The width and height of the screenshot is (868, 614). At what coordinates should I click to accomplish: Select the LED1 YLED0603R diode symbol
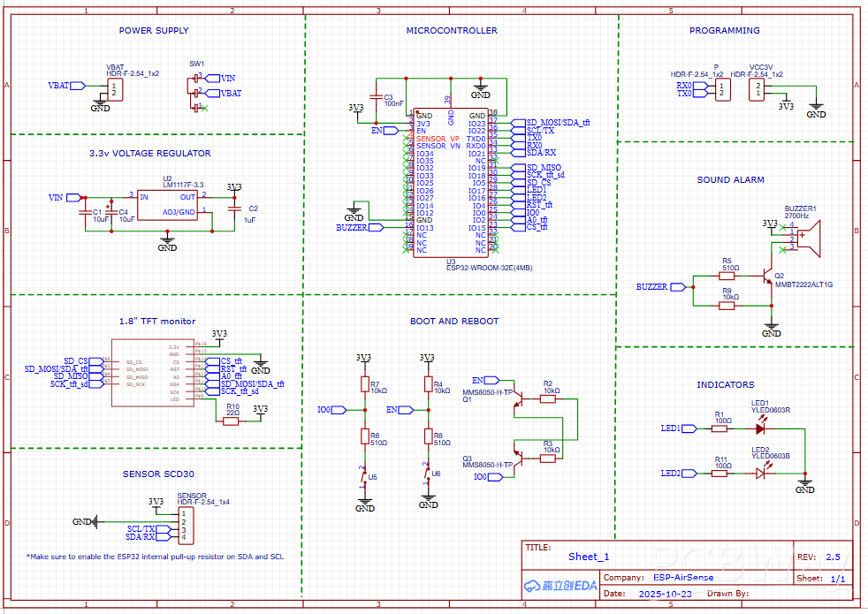760,428
